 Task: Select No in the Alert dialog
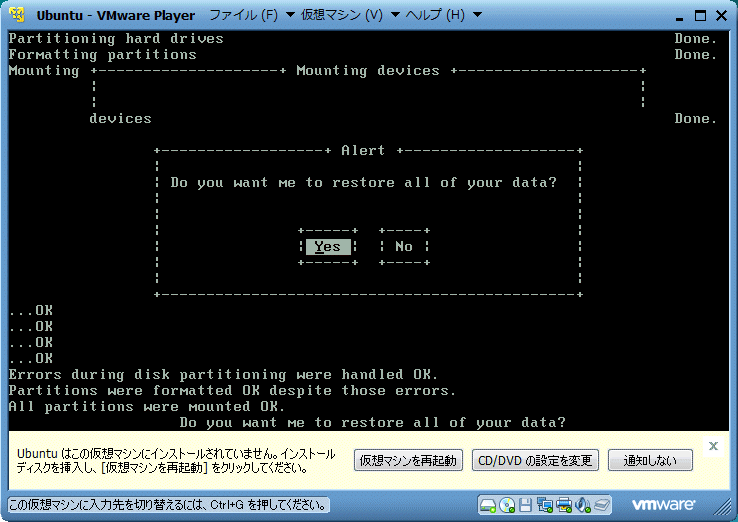(404, 247)
